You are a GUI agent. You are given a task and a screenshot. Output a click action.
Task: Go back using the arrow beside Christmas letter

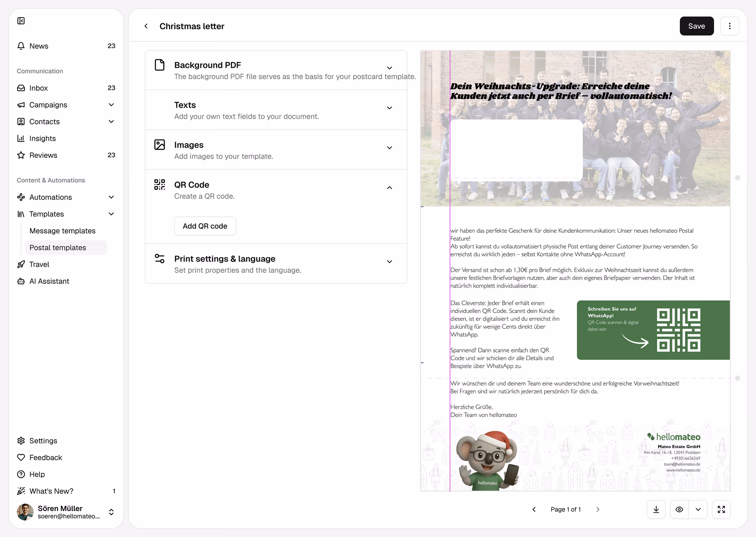[x=146, y=26]
